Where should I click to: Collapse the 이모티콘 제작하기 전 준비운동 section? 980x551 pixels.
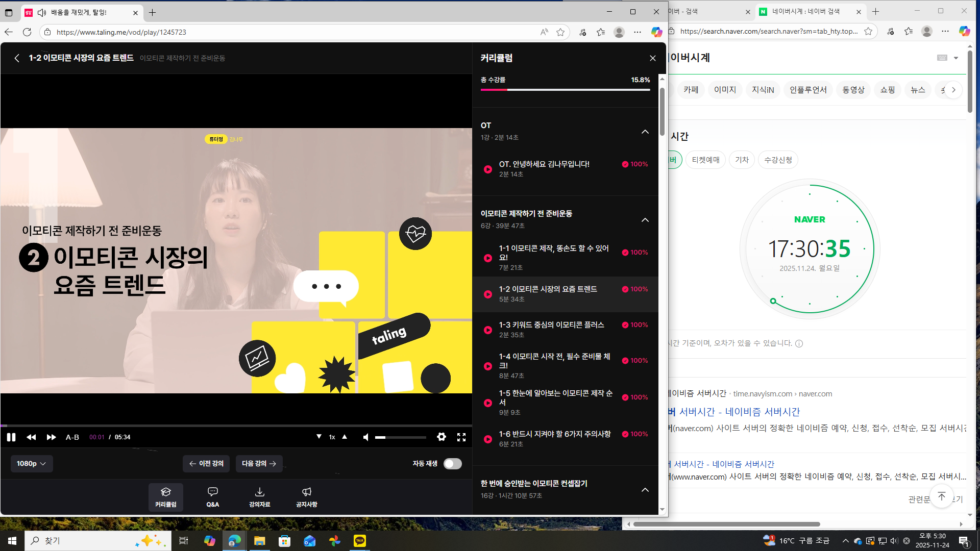(645, 220)
